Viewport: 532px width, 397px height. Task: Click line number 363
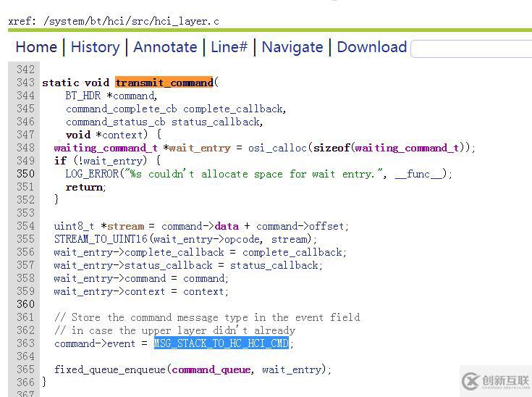(26, 343)
